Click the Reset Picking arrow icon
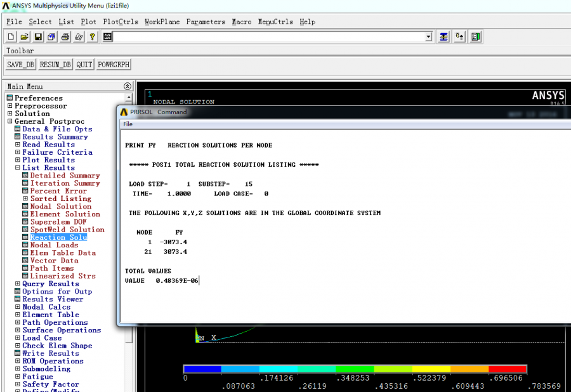 (460, 37)
